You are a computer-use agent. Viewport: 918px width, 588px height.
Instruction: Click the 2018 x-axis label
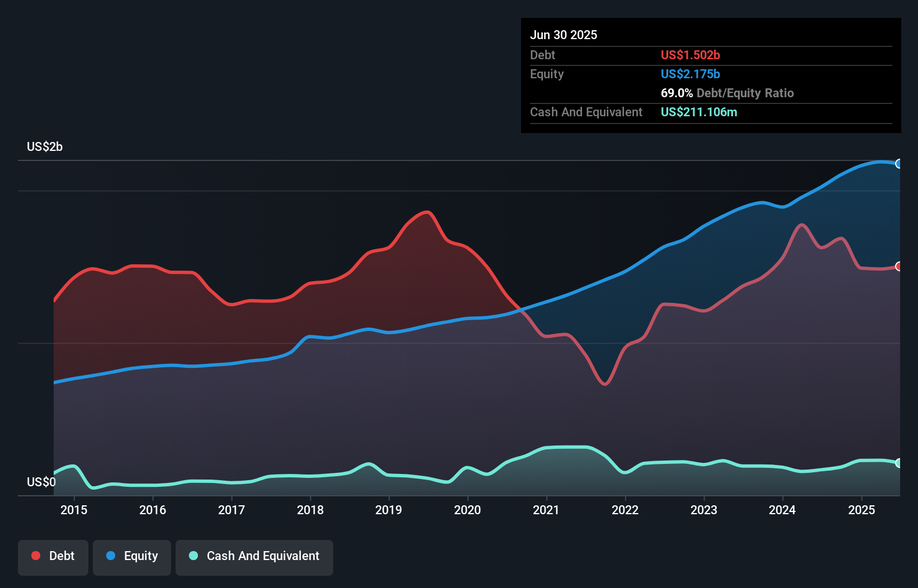(x=310, y=510)
